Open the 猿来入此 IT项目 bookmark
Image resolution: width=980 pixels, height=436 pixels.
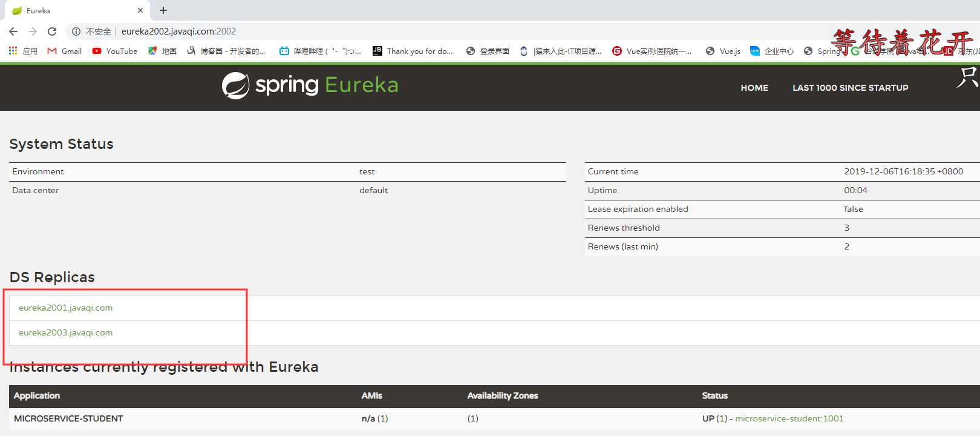tap(561, 51)
